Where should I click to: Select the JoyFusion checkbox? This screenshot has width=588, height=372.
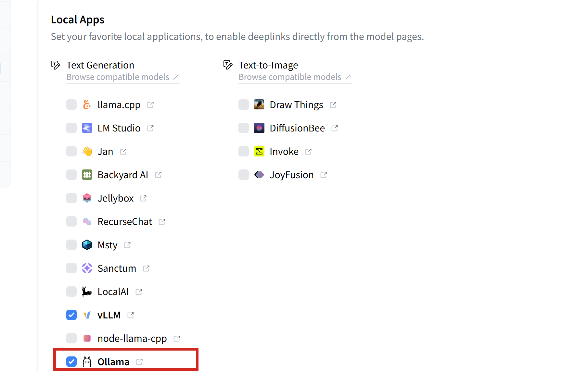pos(244,175)
